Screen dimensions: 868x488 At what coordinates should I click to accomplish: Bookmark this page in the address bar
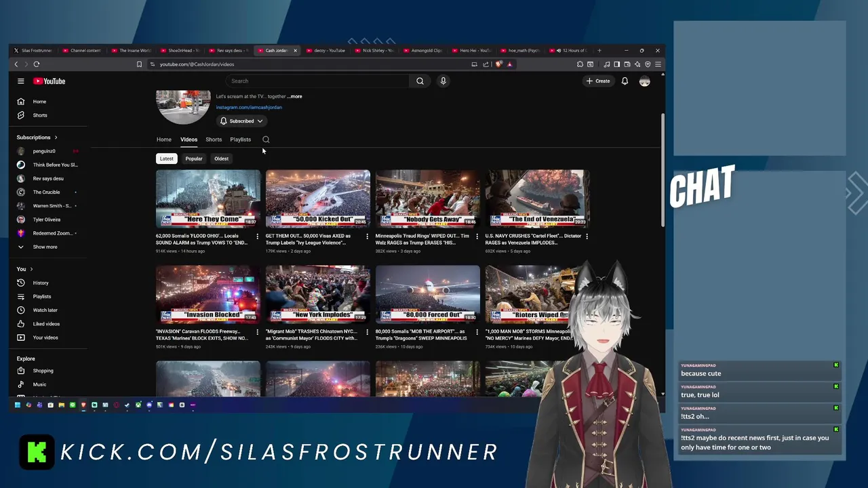click(139, 64)
